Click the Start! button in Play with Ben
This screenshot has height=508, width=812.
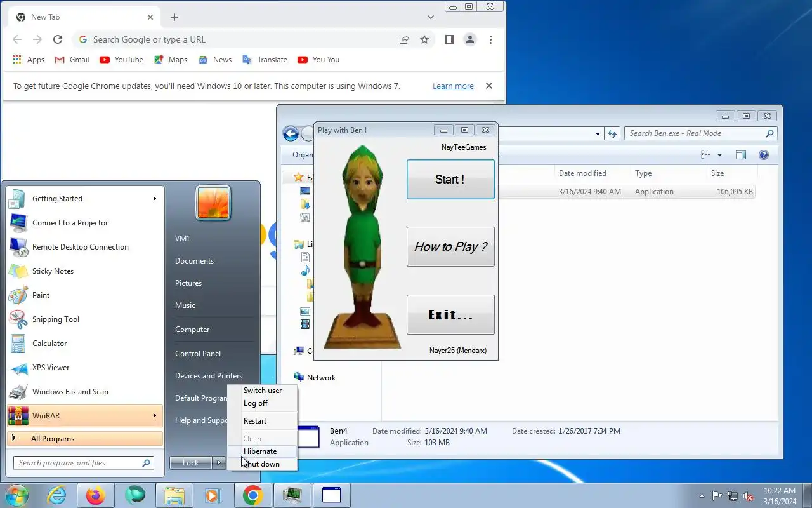[450, 180]
